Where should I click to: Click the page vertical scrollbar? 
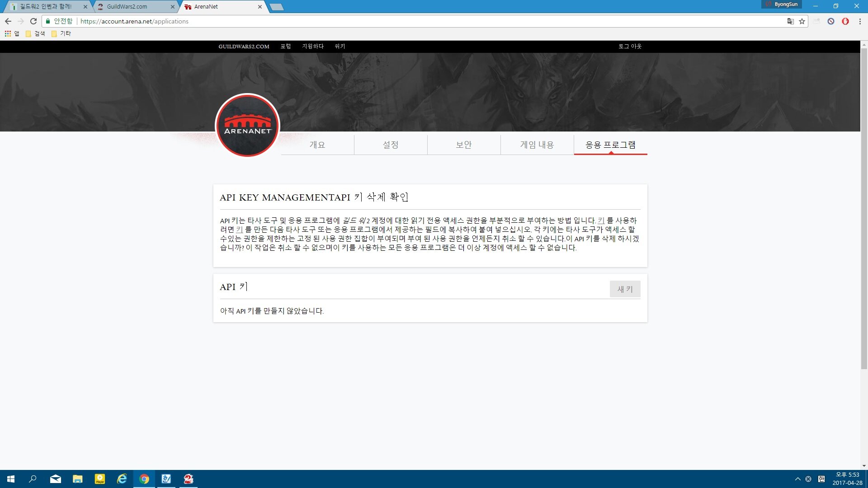864,209
